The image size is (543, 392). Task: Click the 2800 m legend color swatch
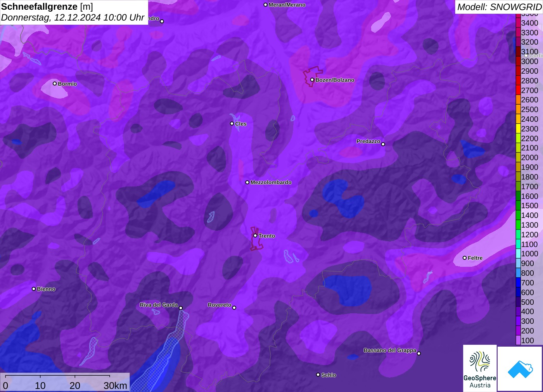(x=518, y=81)
